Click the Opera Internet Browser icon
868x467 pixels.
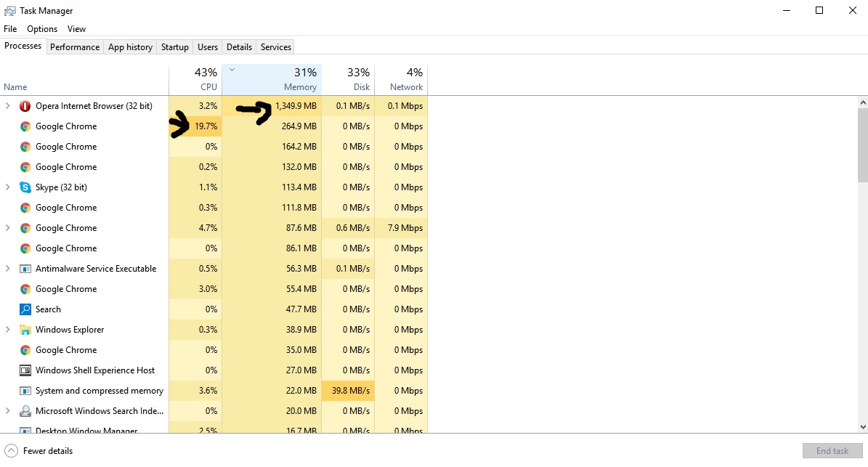pyautogui.click(x=25, y=106)
